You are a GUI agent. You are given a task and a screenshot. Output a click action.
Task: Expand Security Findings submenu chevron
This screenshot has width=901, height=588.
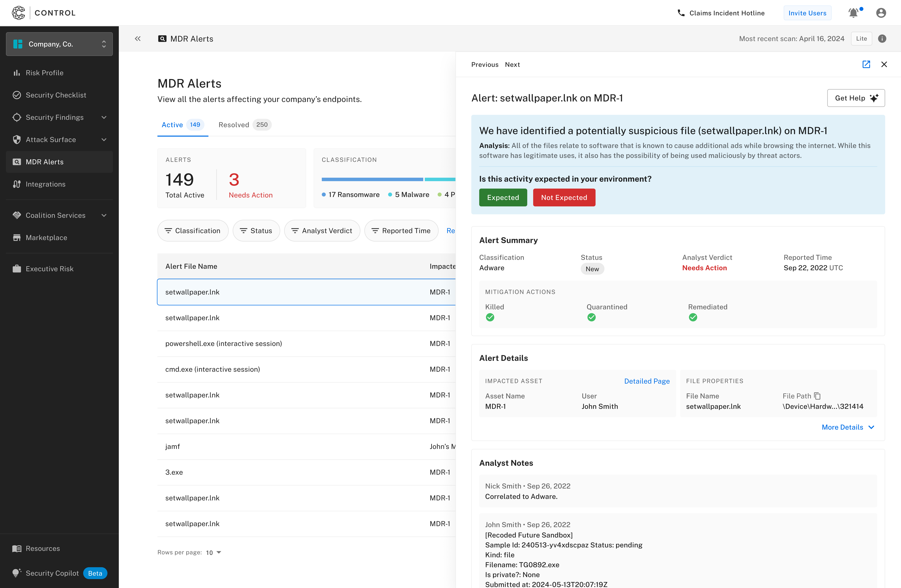(104, 117)
